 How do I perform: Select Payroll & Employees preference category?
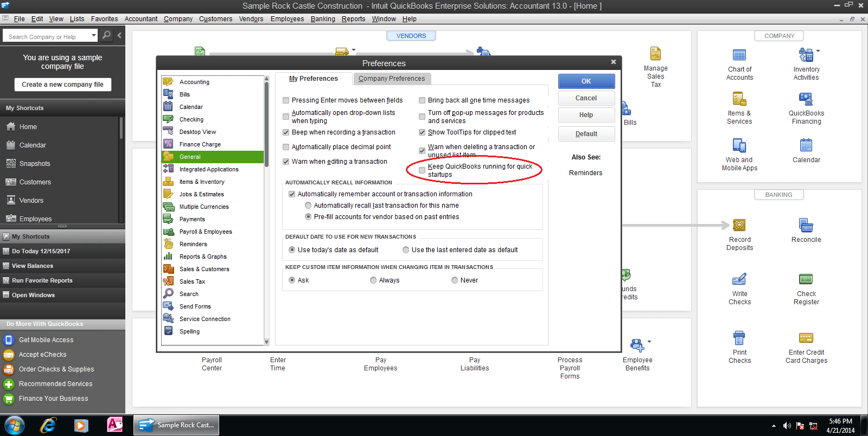[x=213, y=232]
